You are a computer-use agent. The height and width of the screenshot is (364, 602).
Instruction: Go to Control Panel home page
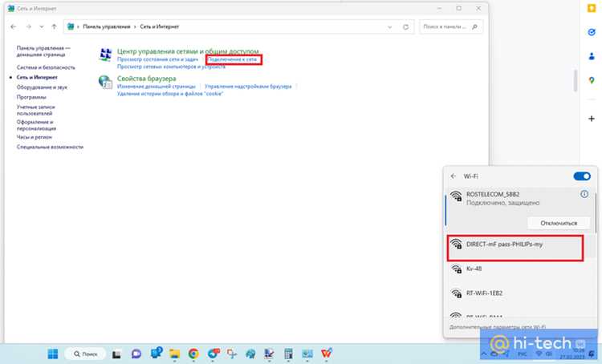pos(43,51)
